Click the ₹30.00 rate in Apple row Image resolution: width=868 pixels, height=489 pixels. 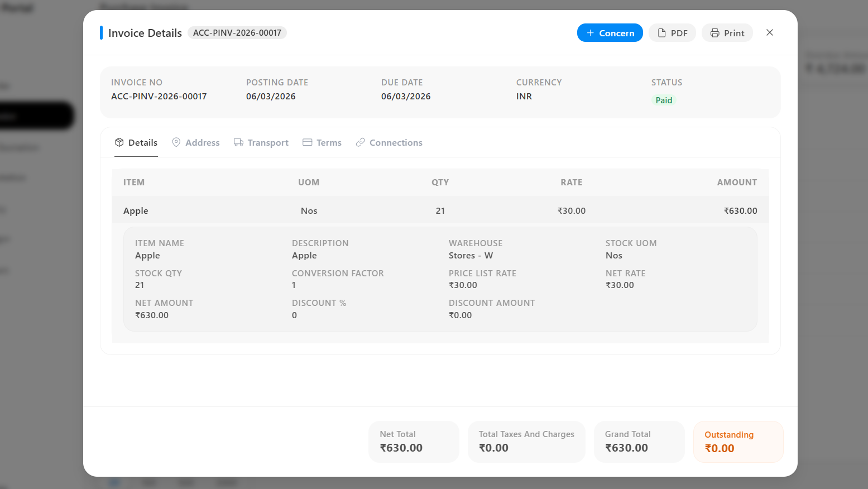point(572,210)
